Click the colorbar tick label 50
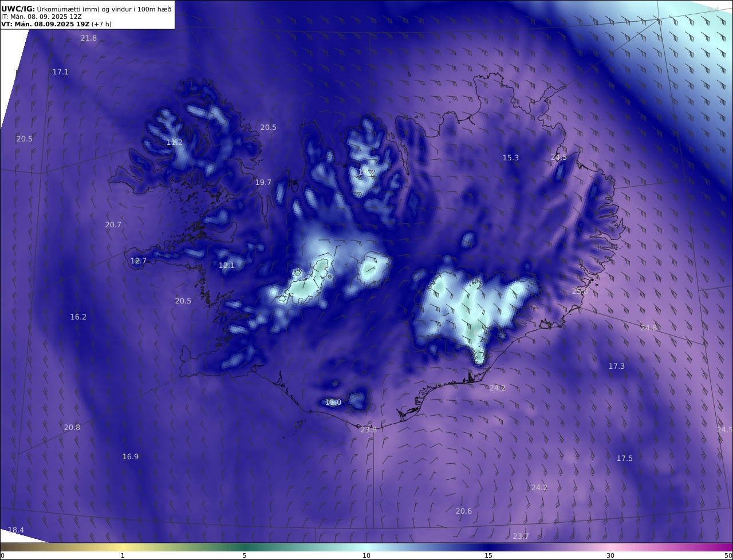 point(728,555)
